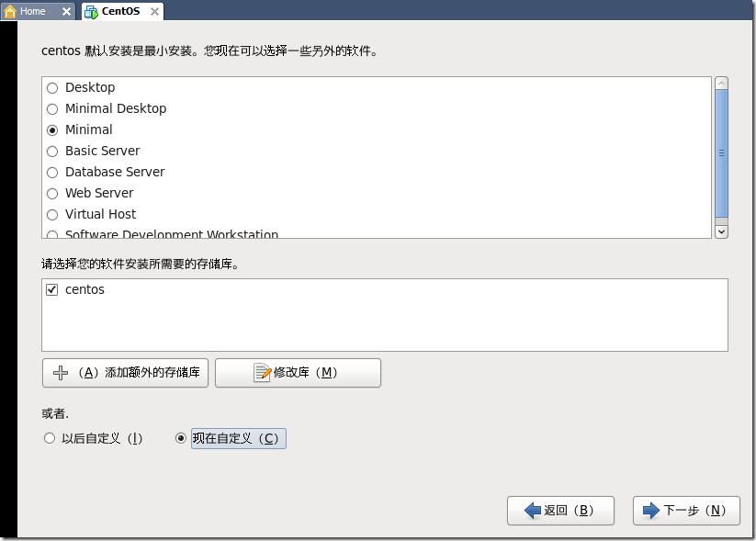This screenshot has height=541, width=756.
Task: Close the Home tab
Action: (65, 12)
